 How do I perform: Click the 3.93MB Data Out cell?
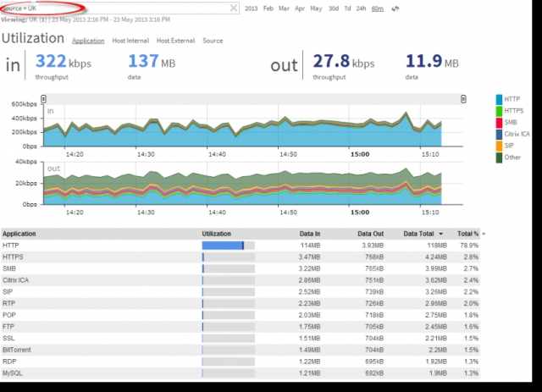373,246
